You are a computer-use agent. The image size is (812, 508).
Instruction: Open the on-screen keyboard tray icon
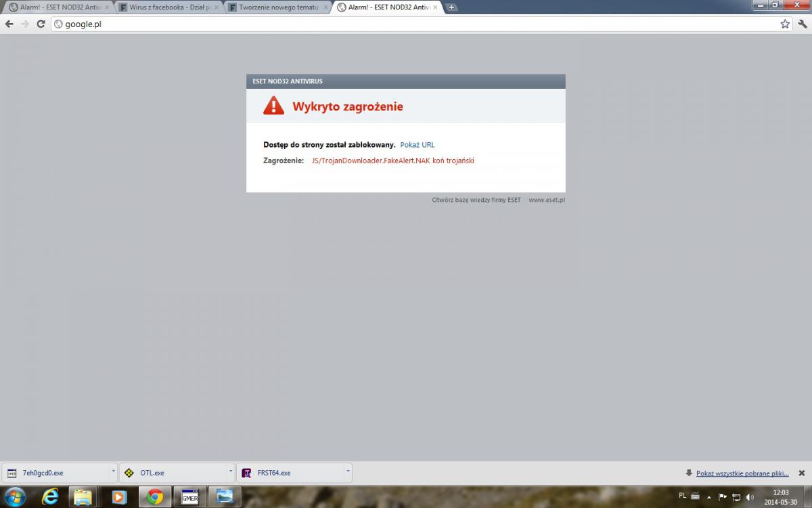[695, 496]
